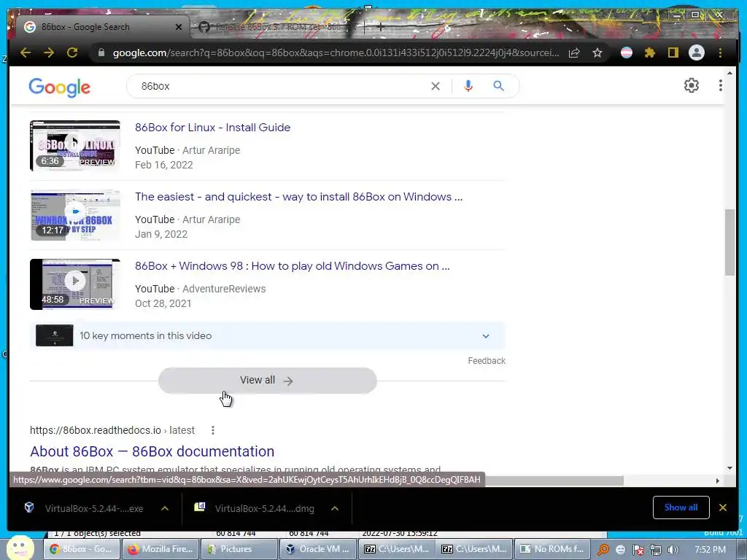The width and height of the screenshot is (747, 560).
Task: Go back with the browser back arrow
Action: click(x=26, y=52)
